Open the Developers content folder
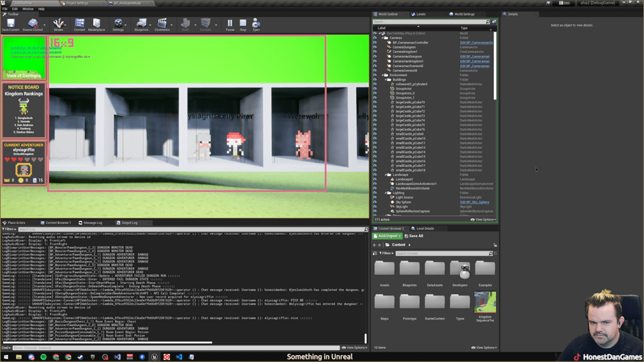Screen dimensions: 644x362 pos(460,274)
